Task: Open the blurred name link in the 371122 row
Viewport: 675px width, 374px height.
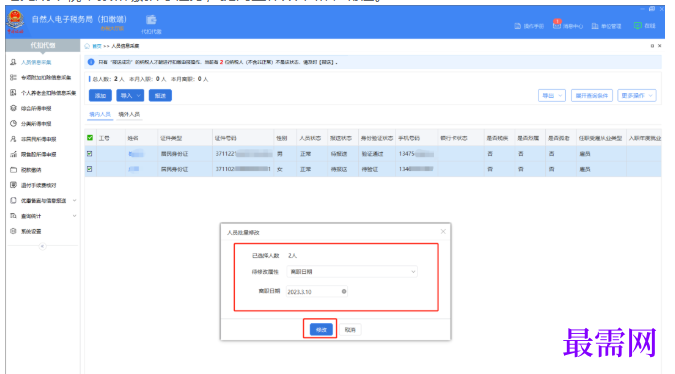Action: click(x=136, y=154)
